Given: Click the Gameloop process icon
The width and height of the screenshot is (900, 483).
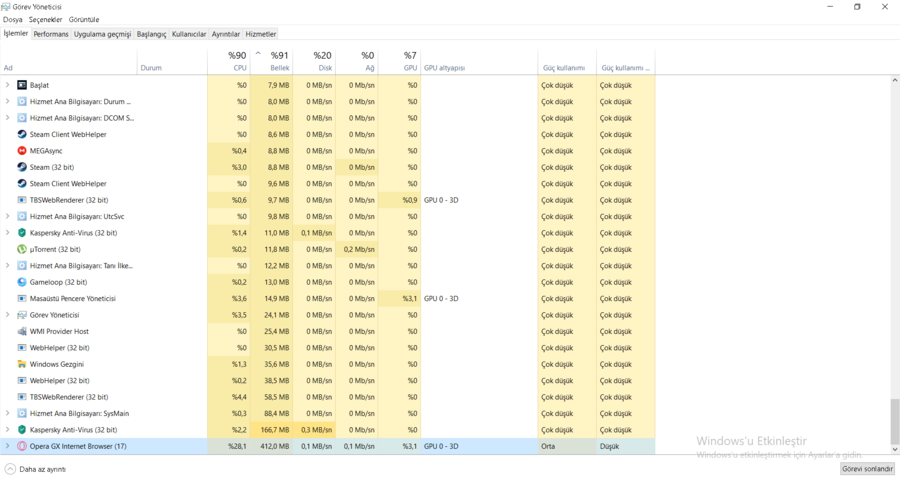Looking at the screenshot, I should click(22, 282).
